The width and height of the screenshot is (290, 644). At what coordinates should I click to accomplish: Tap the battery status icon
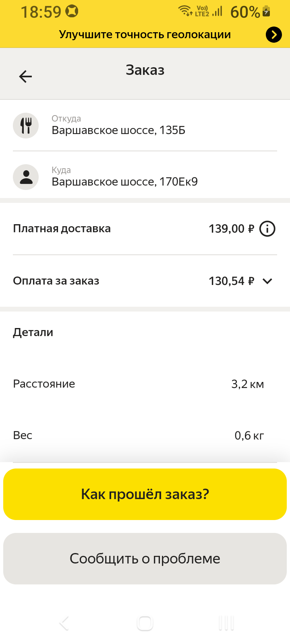click(266, 11)
